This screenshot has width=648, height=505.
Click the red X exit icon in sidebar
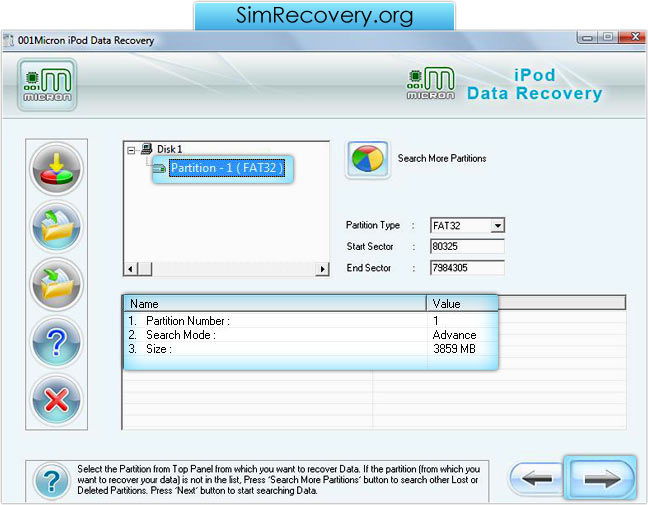point(57,400)
